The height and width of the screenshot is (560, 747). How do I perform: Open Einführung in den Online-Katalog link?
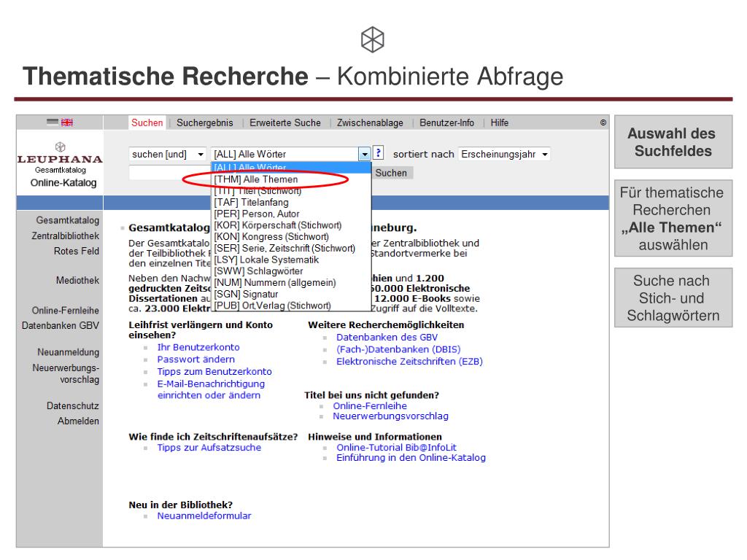pos(411,458)
